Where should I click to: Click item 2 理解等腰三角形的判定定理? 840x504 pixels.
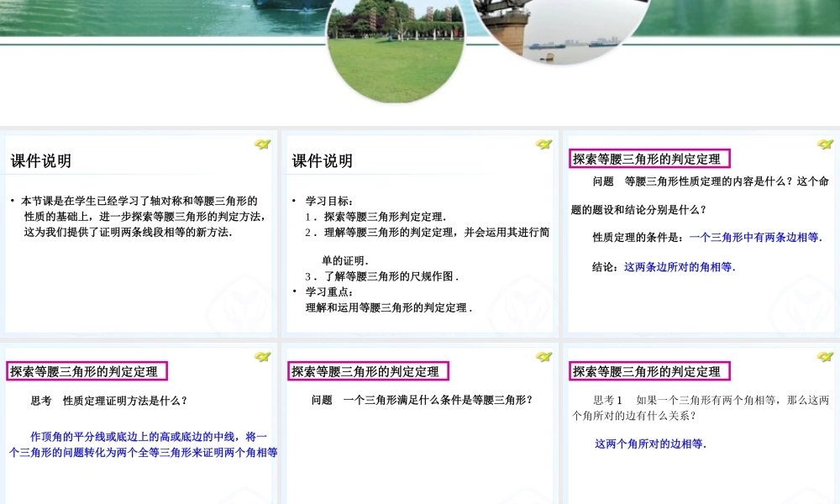pyautogui.click(x=427, y=233)
